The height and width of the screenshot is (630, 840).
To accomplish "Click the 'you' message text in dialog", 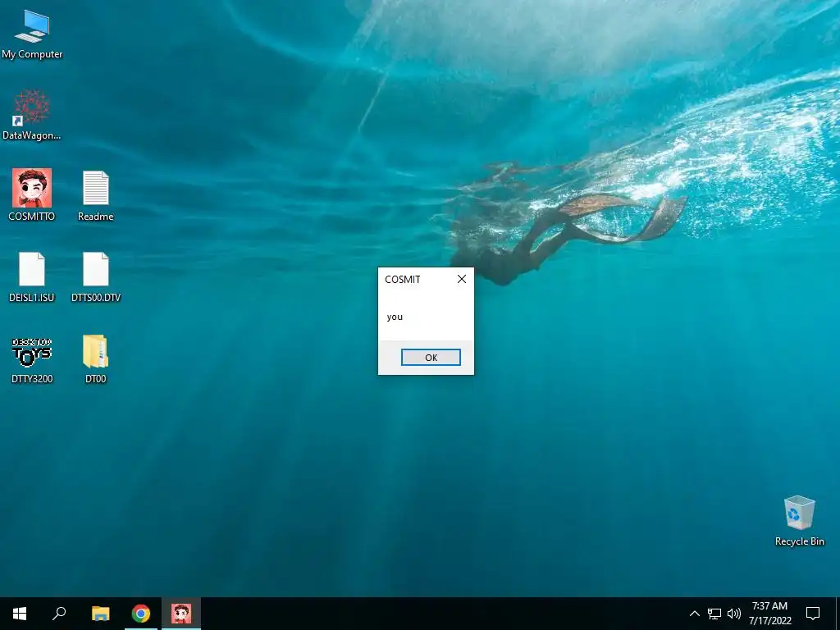I will pyautogui.click(x=395, y=317).
